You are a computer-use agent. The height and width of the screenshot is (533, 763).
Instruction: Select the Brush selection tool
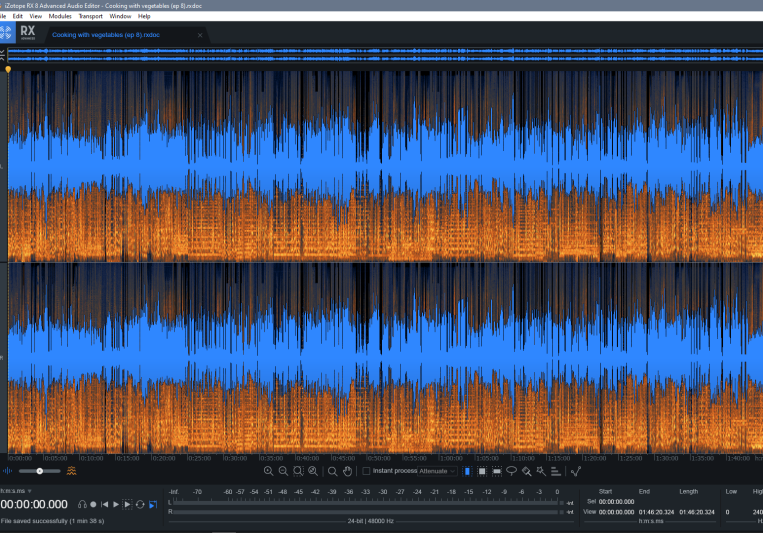click(527, 471)
